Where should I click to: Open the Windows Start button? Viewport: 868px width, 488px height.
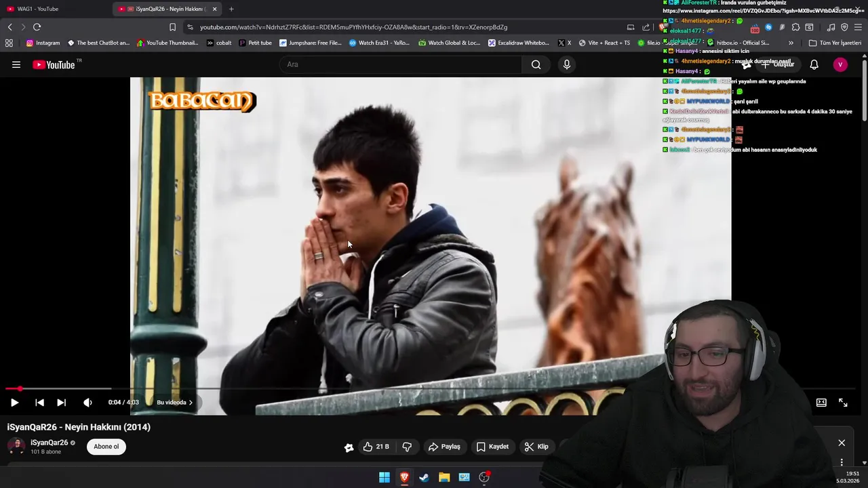click(384, 477)
